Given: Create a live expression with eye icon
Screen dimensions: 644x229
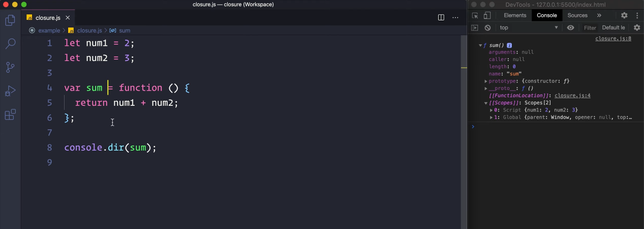Looking at the screenshot, I should (571, 27).
